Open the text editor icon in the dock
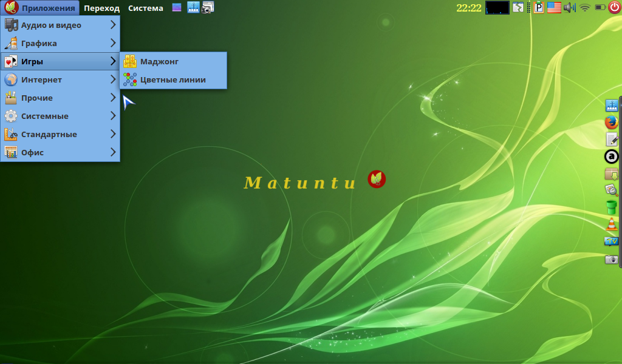This screenshot has width=622, height=364. coord(611,140)
